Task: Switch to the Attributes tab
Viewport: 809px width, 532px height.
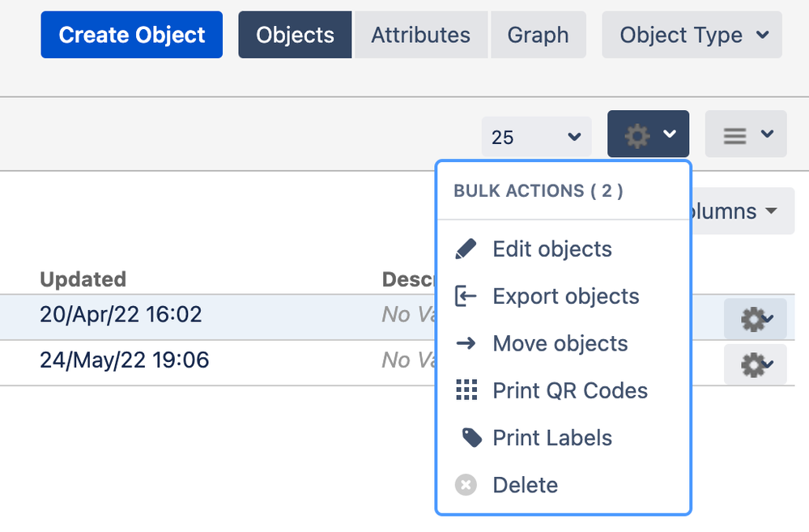Action: (420, 35)
